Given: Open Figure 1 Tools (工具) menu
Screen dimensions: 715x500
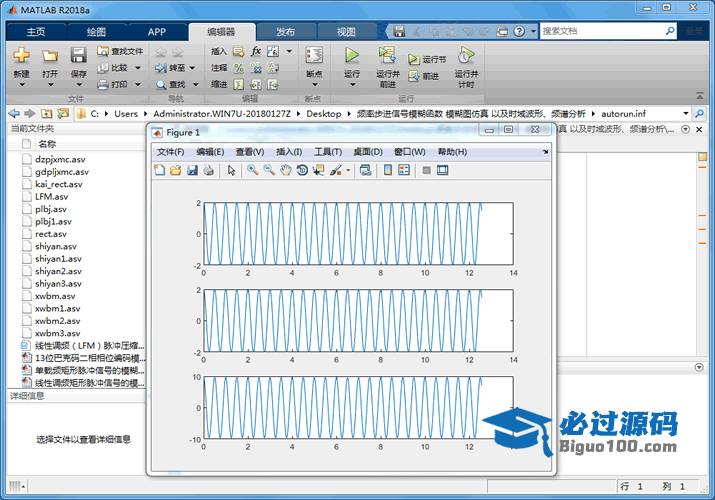Looking at the screenshot, I should pos(328,152).
